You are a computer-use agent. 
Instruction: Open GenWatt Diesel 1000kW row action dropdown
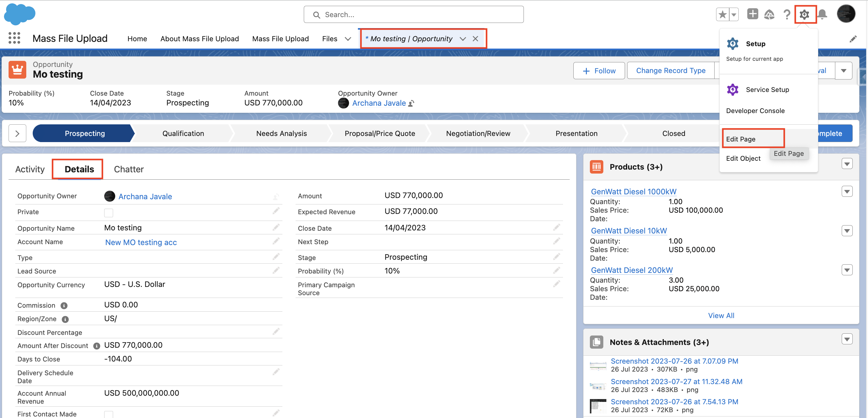pos(847,192)
